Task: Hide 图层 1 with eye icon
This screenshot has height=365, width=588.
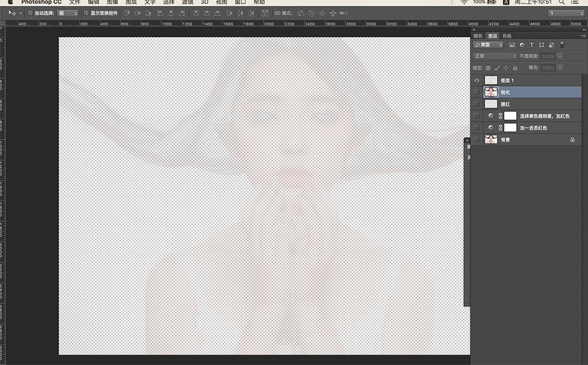Action: [x=477, y=80]
